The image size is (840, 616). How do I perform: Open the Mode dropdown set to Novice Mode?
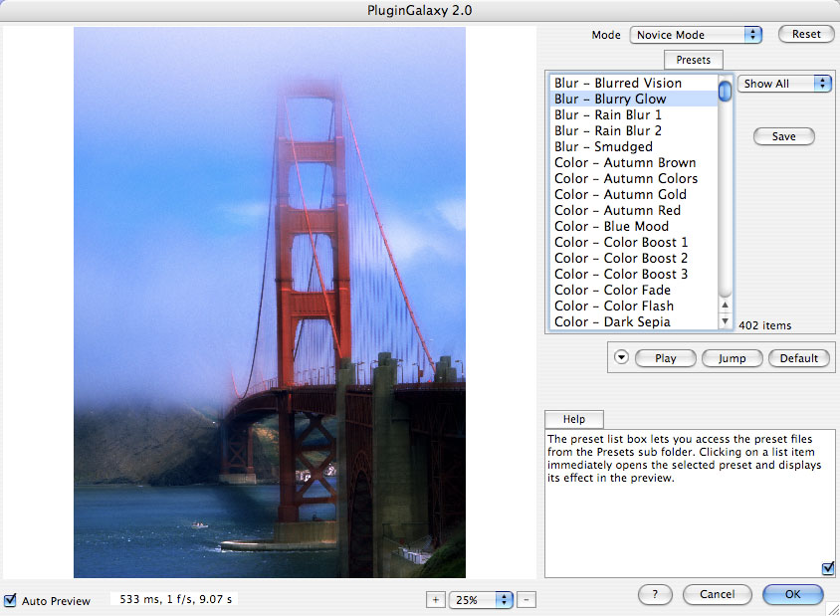696,35
